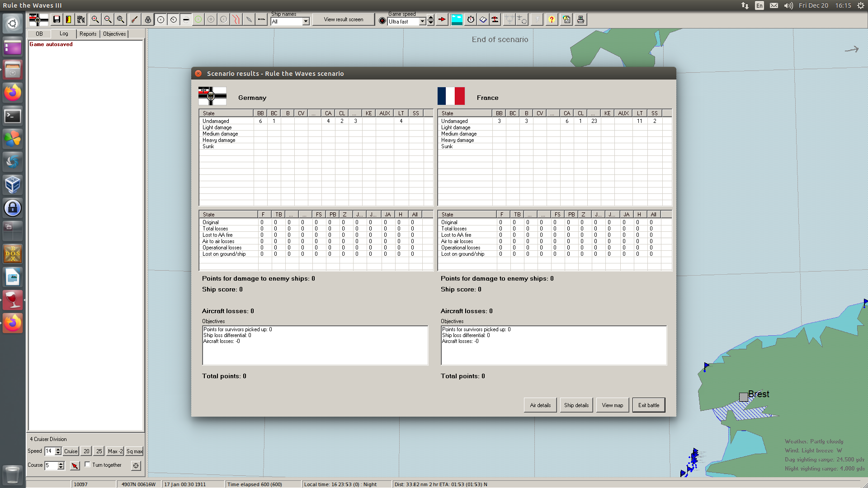Open the Wine glass icon in dock
868x488 pixels.
13,300
